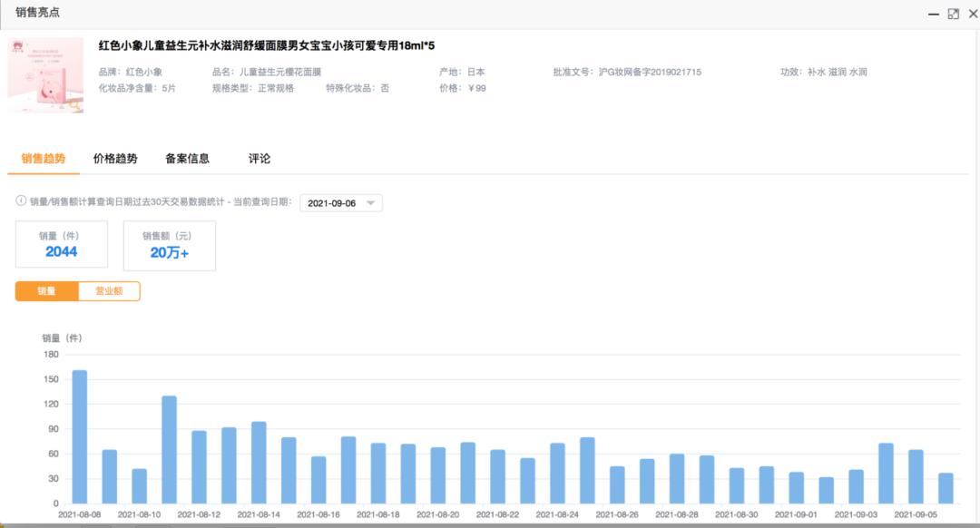
Task: Click the bar above the 2021-09-05 label
Action: click(916, 476)
